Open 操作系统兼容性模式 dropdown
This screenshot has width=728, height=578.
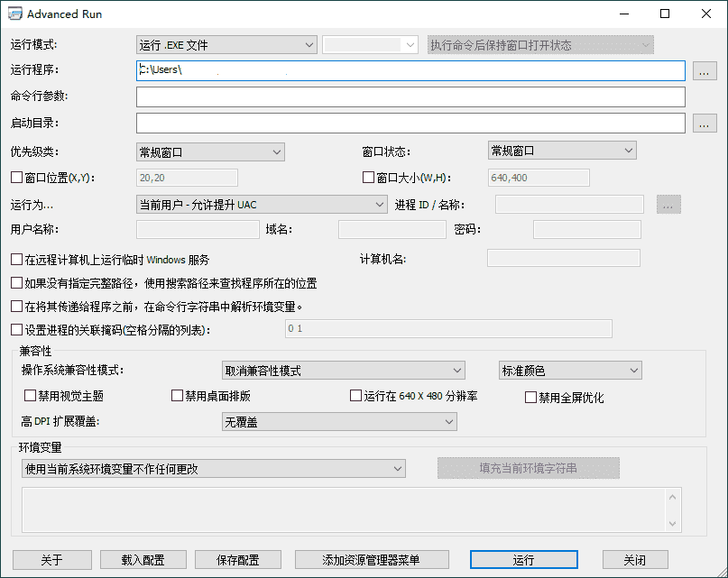tap(343, 371)
